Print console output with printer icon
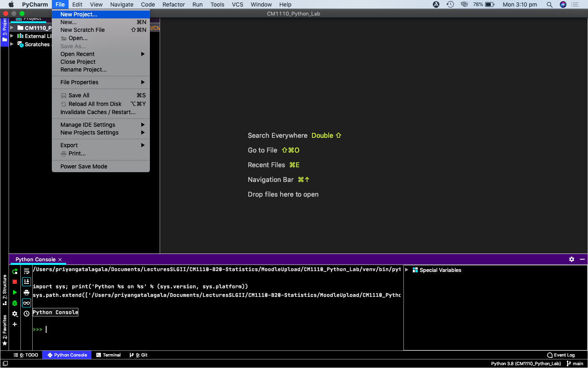 27,292
